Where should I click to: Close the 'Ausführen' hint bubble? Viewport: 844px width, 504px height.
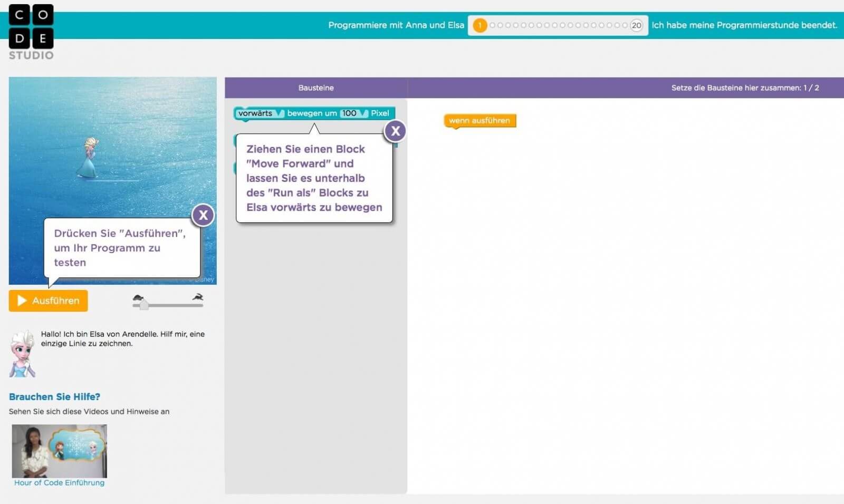tap(203, 215)
